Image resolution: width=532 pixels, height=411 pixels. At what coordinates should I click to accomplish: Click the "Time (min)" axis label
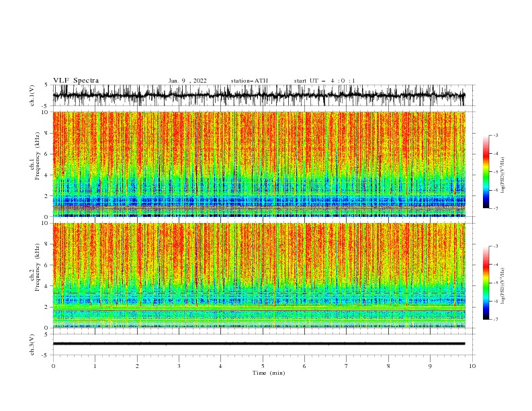click(269, 373)
